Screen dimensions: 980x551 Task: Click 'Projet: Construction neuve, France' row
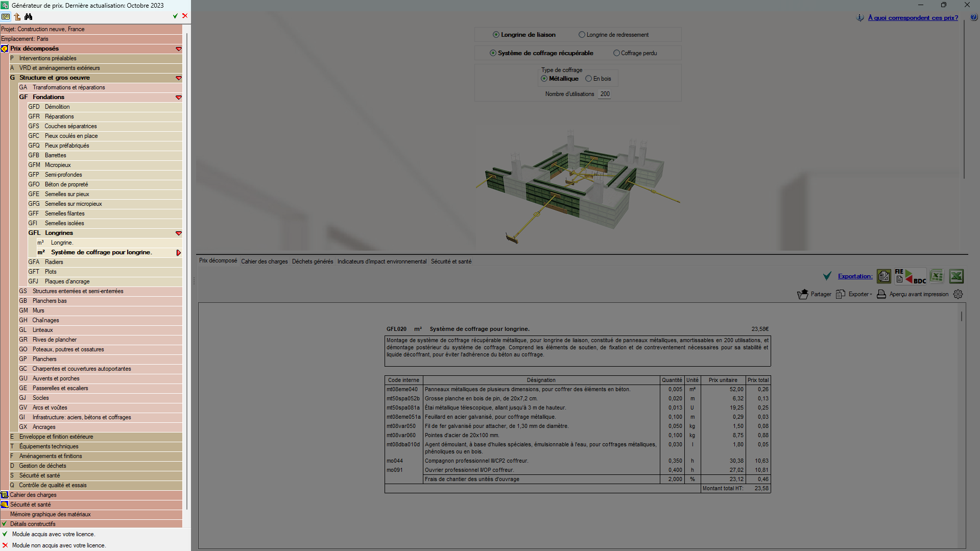[91, 29]
